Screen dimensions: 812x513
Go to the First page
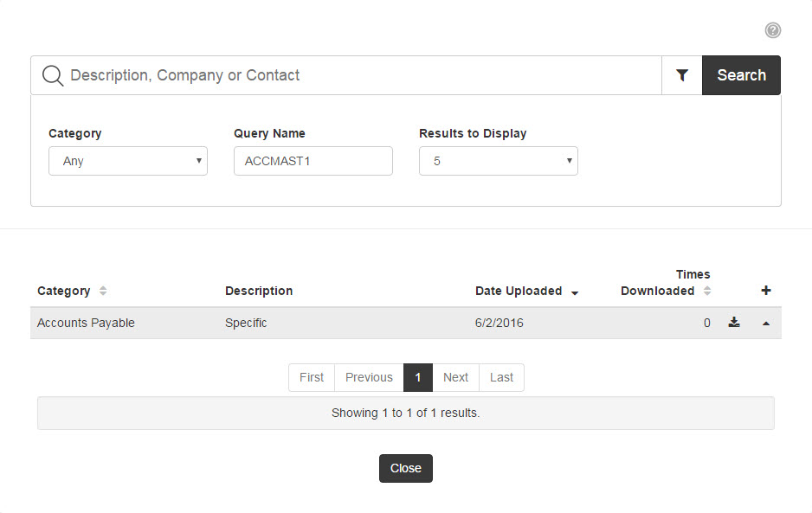pos(312,377)
